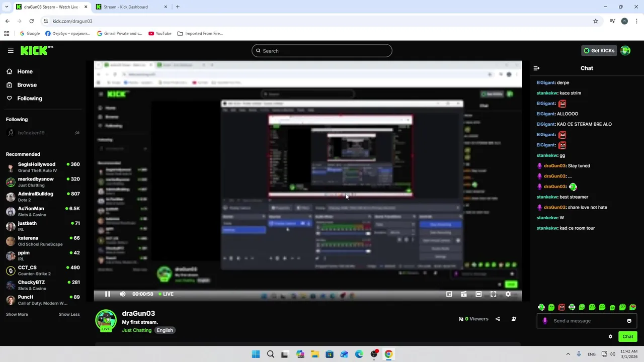
Task: Enter fullscreen on the video player
Action: click(x=493, y=294)
